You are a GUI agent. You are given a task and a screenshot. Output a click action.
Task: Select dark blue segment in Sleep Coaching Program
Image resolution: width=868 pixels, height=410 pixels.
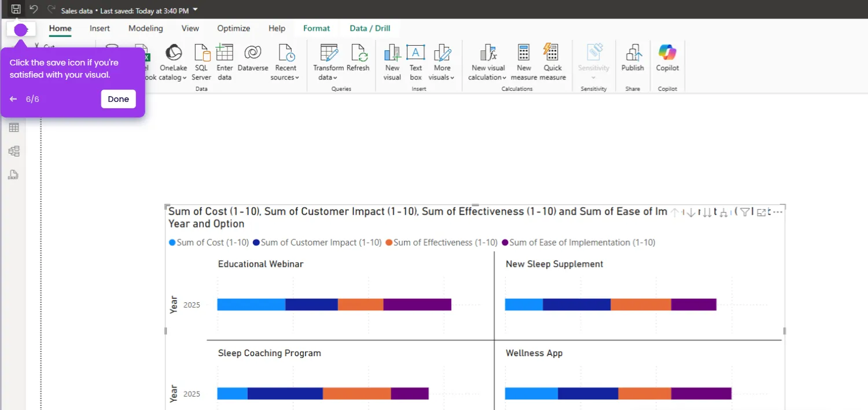tap(285, 394)
